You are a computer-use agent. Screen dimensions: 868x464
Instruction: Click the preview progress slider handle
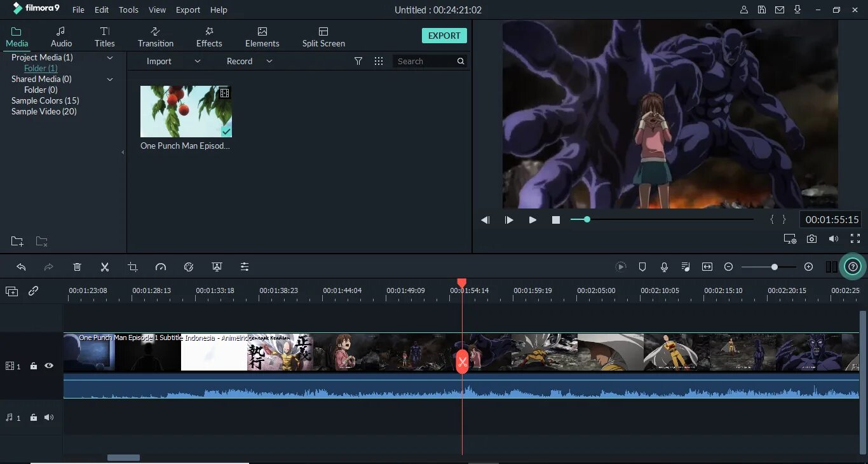(587, 219)
